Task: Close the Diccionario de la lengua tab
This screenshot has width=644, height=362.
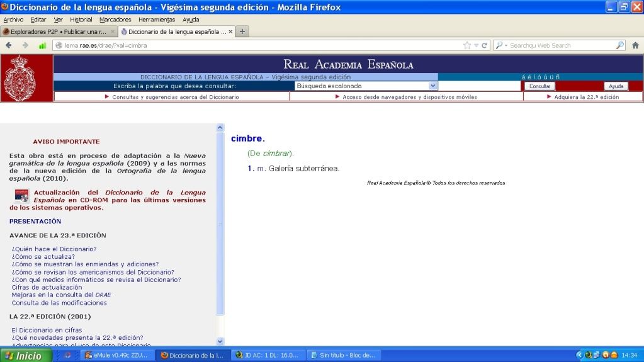Action: [x=230, y=31]
